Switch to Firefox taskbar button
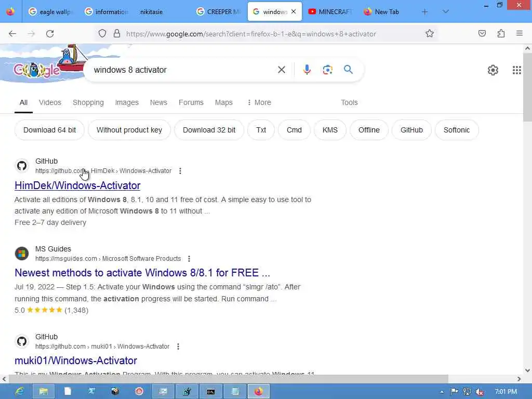This screenshot has height=399, width=532. click(259, 392)
